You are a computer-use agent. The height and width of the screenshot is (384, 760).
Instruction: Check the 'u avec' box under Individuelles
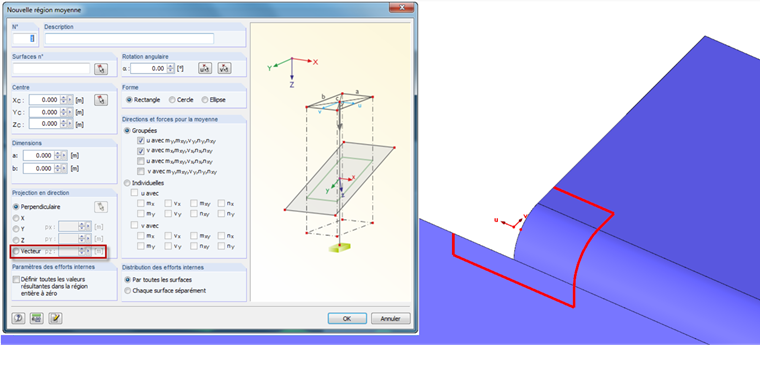pos(134,193)
